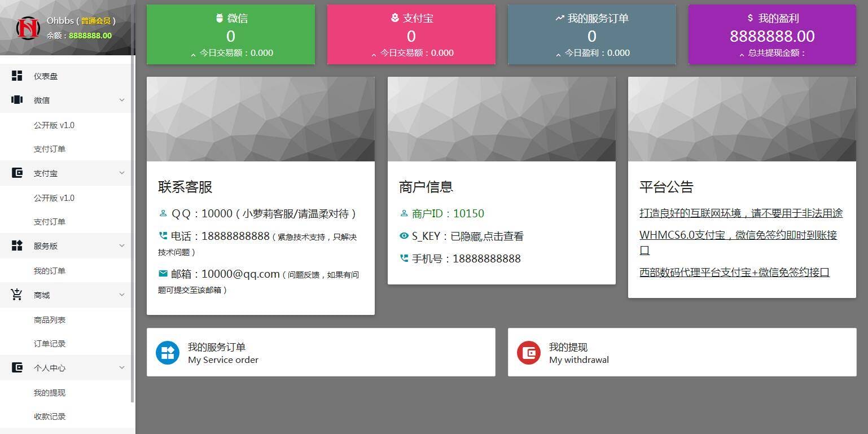Click the 个人中心 personal center icon

pyautogui.click(x=16, y=367)
